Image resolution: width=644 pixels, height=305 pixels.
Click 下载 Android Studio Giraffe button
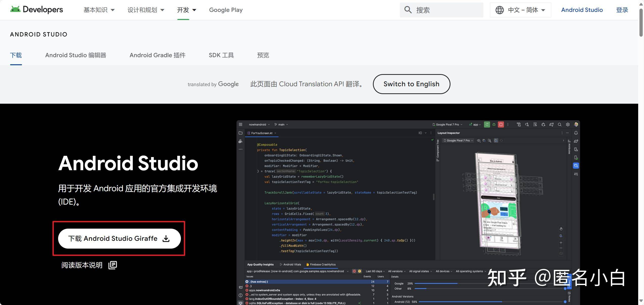click(x=119, y=238)
